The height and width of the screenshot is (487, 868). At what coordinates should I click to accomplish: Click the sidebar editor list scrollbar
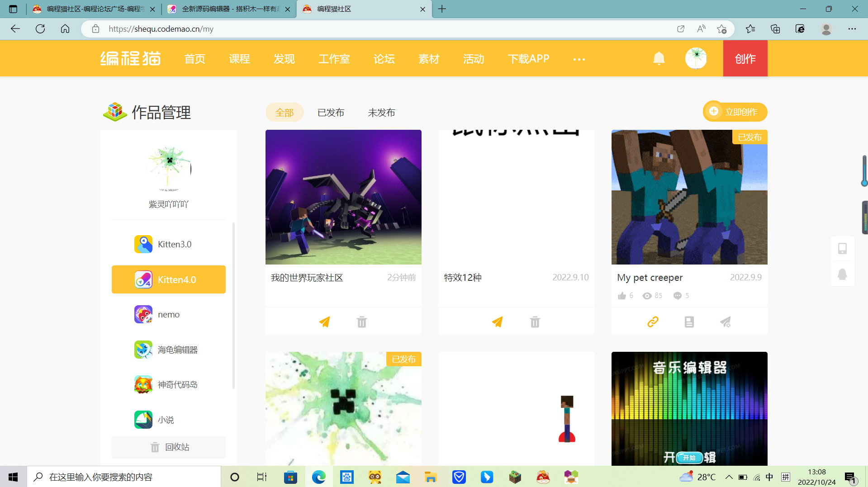pos(233,306)
